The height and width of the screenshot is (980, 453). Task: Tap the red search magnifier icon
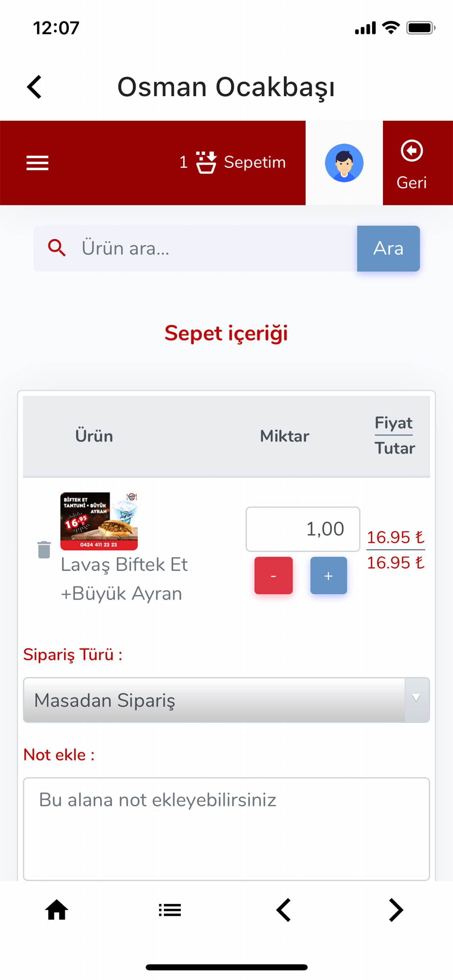click(57, 248)
